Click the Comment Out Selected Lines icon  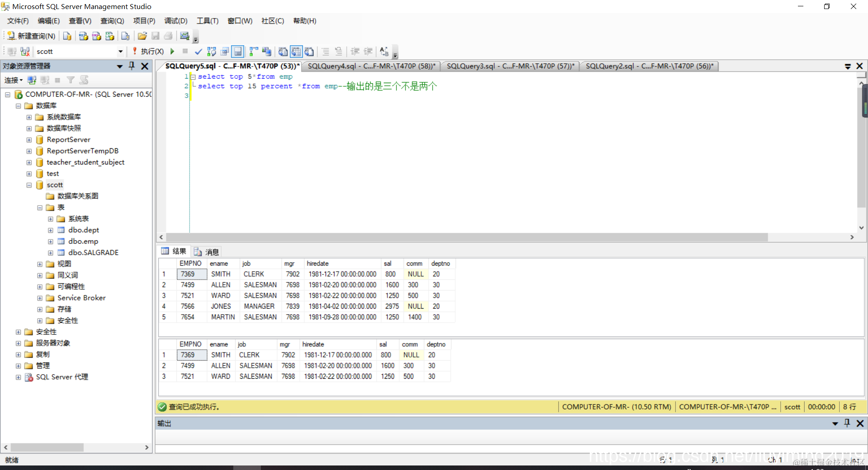325,52
